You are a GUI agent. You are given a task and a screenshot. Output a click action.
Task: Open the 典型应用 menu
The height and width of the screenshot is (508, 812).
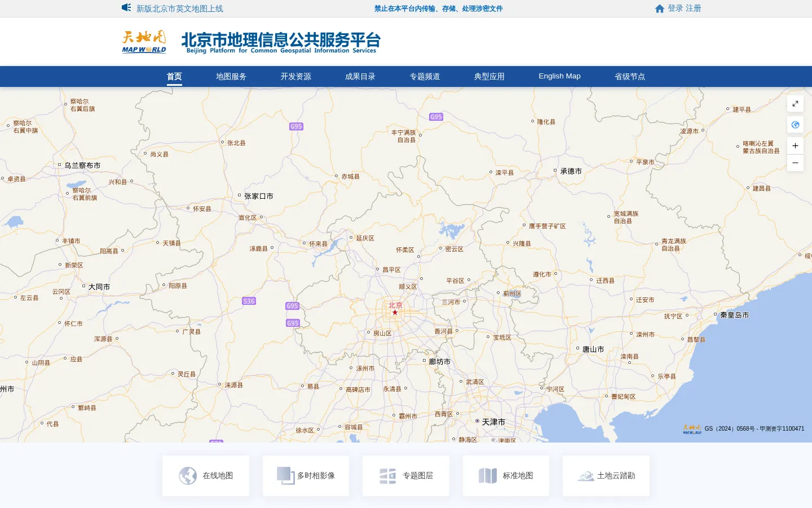489,76
